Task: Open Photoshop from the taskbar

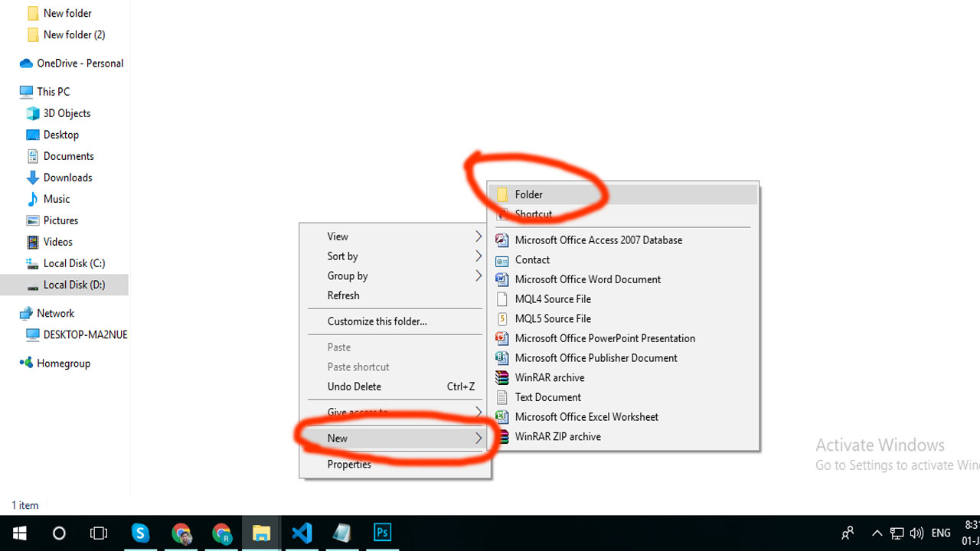Action: point(382,533)
